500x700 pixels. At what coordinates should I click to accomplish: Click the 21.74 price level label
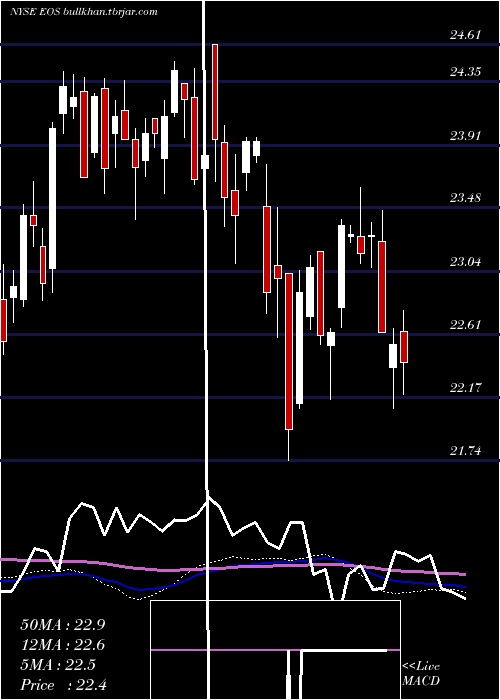coord(465,451)
